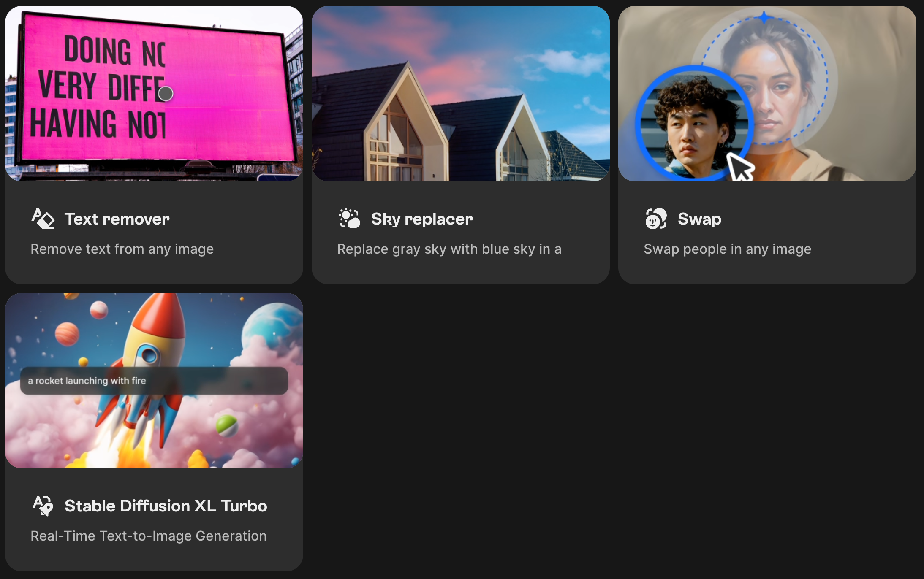The height and width of the screenshot is (579, 924).
Task: Click 'Remove text from any image' description
Action: click(122, 249)
